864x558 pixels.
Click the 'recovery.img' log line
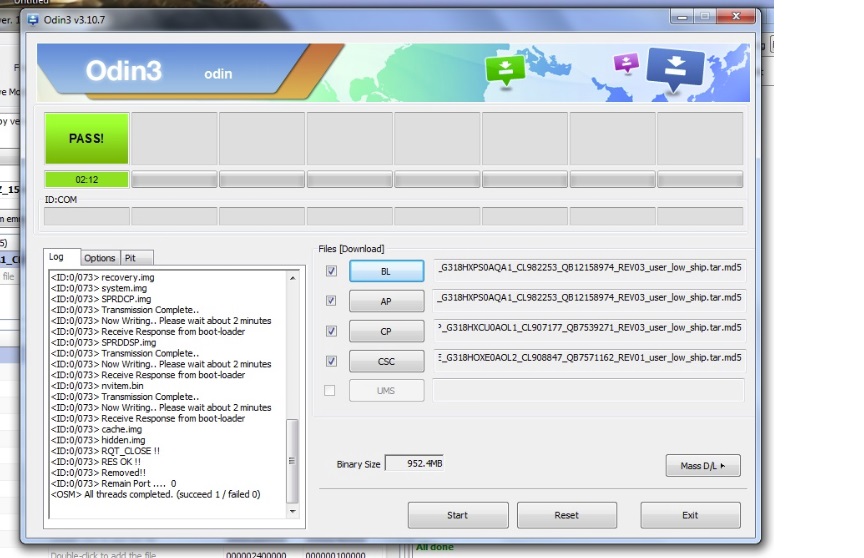pos(102,277)
